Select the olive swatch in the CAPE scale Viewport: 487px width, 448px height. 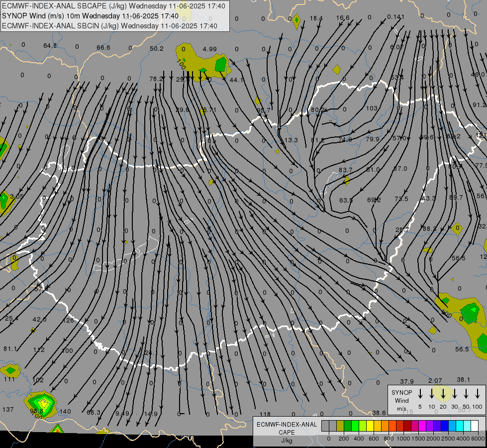pos(340,426)
